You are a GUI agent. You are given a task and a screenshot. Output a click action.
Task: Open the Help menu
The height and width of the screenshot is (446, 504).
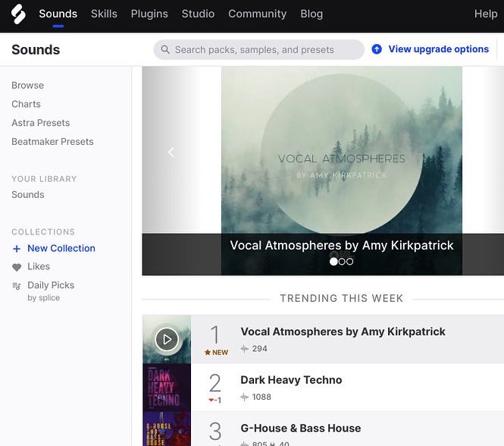[x=486, y=14]
